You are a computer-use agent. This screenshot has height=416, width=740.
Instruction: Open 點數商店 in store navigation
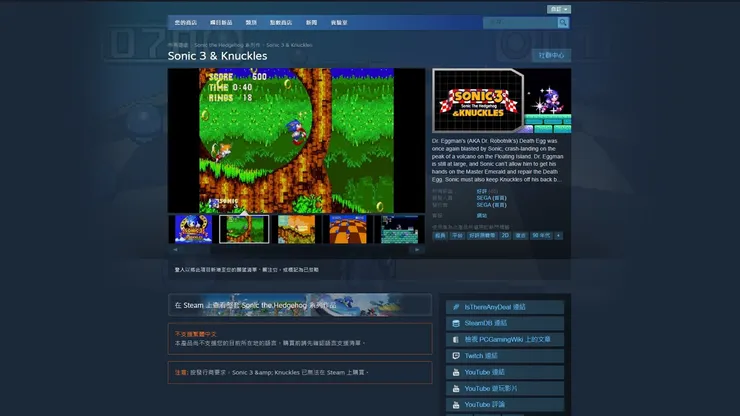coord(281,23)
